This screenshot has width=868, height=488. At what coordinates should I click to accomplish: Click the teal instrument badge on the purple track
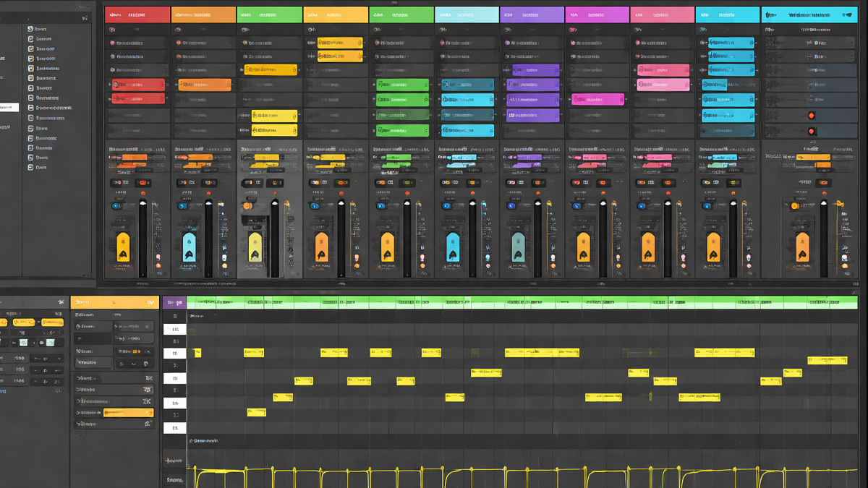coord(518,246)
